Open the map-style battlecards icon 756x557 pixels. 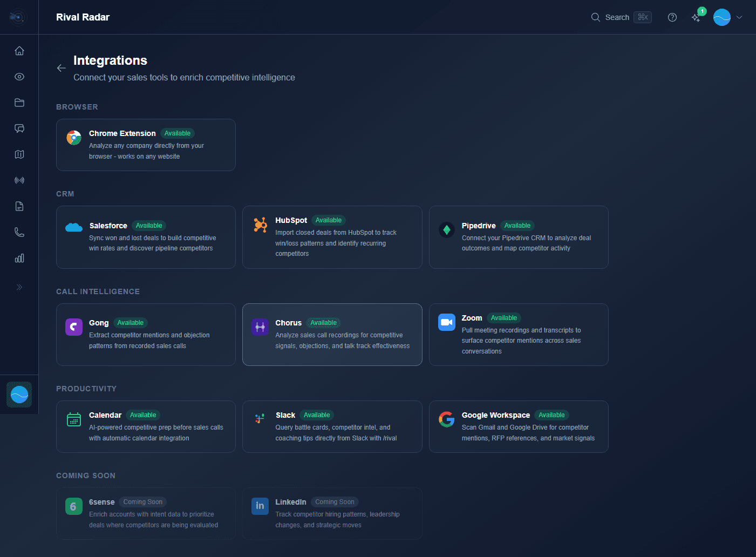pos(19,154)
